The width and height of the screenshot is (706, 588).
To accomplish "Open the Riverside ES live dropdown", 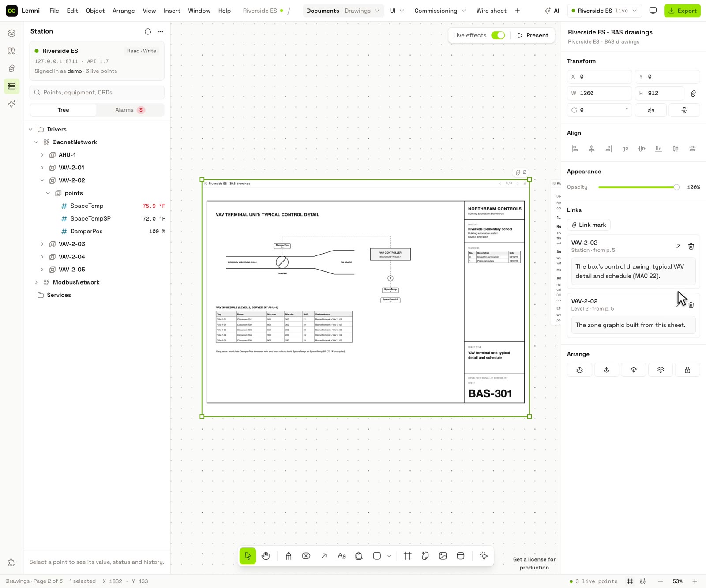I will click(x=604, y=11).
